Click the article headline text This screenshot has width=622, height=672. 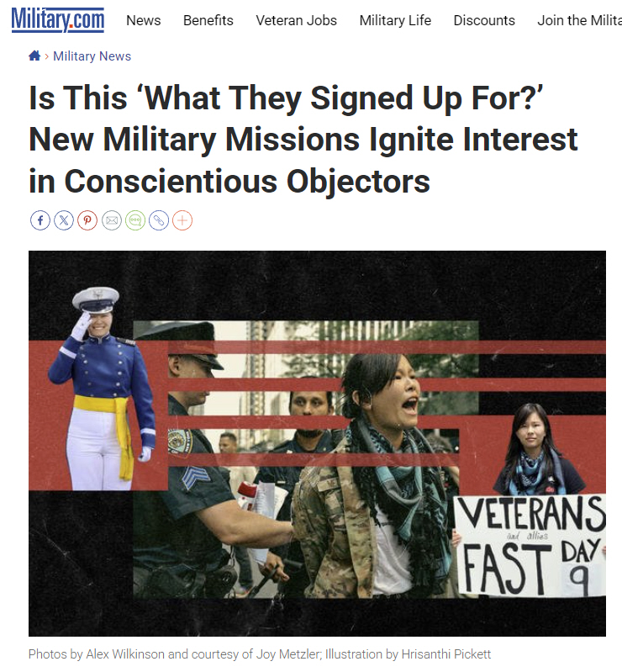(x=303, y=140)
